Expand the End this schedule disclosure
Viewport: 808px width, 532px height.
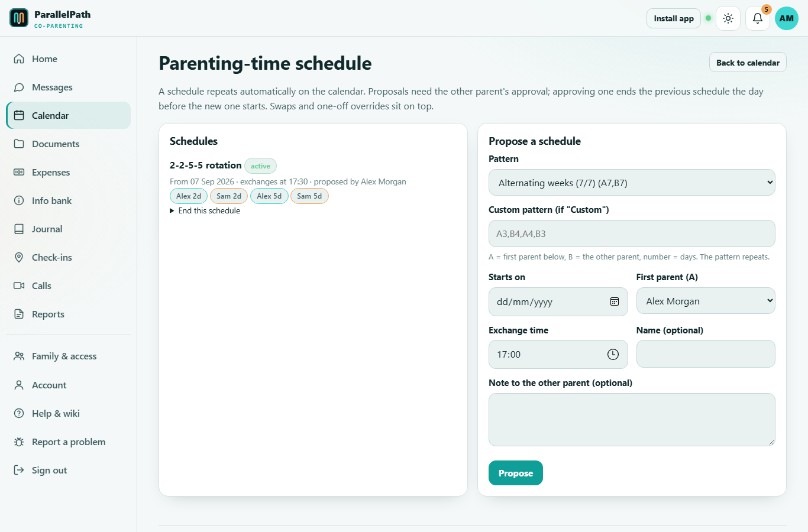[x=205, y=210]
